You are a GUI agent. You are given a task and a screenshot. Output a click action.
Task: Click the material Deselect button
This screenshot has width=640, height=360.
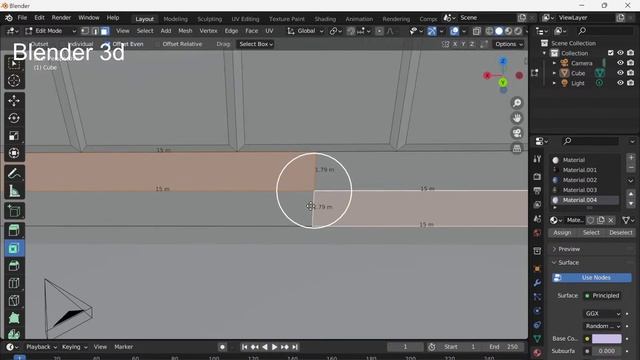click(620, 232)
